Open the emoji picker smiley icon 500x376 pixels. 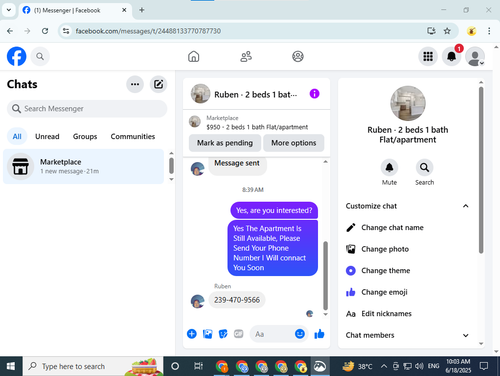point(300,334)
